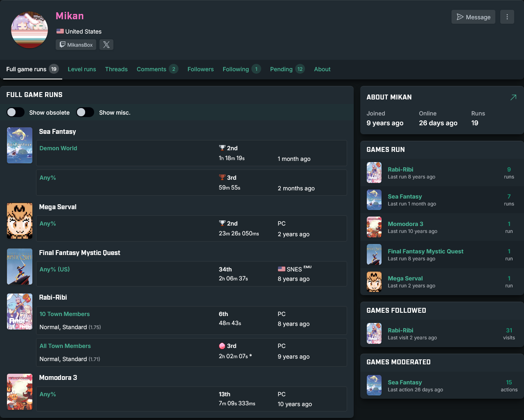Click Sea Fantasy thumbnail in Games Moderated
The image size is (524, 420).
click(374, 385)
